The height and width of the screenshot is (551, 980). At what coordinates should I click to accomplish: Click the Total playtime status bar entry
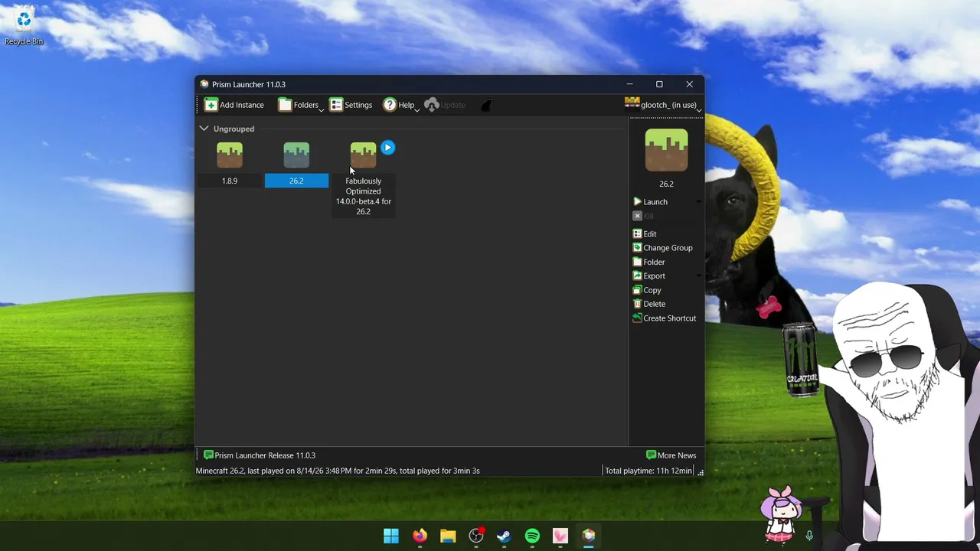click(x=648, y=471)
